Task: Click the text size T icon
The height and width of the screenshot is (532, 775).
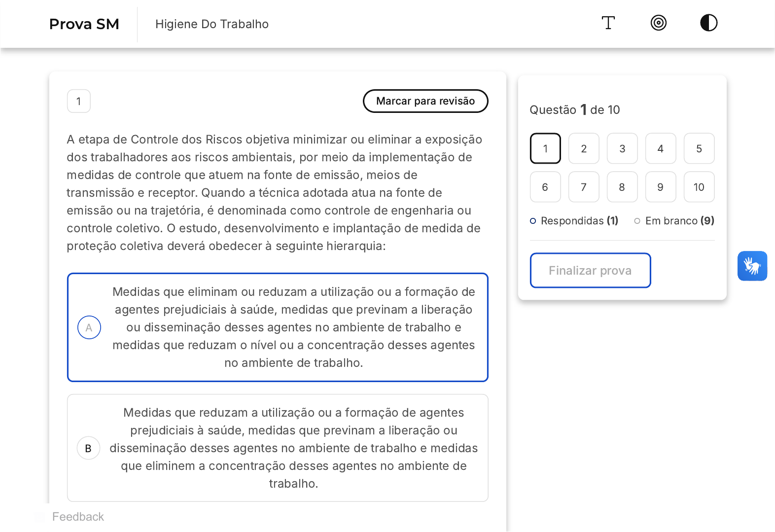Action: point(608,23)
